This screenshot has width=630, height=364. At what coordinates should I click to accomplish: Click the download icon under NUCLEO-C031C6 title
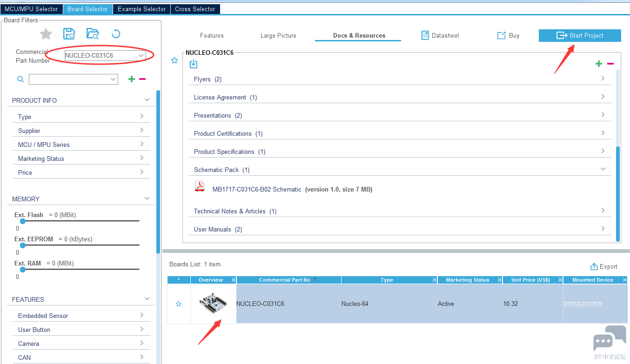click(194, 64)
